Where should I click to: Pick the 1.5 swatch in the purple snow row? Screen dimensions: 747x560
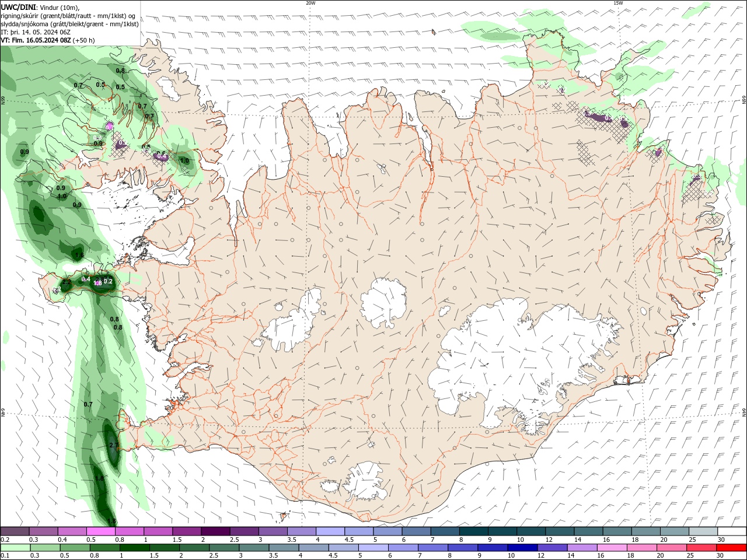[x=187, y=531]
